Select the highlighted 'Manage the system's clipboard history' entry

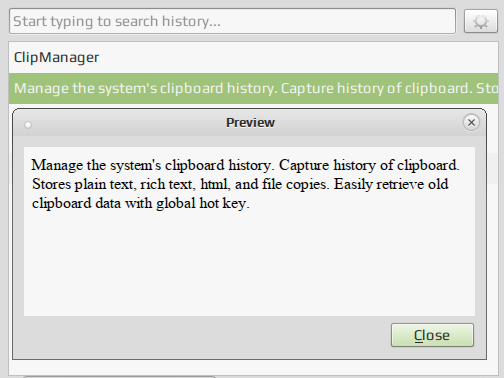pos(253,88)
